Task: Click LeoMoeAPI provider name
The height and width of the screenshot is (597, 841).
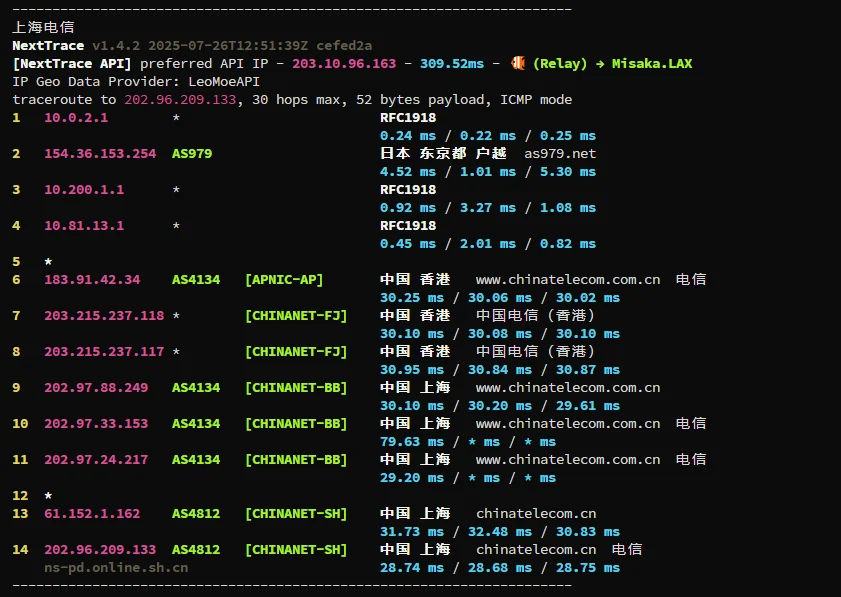Action: pos(224,82)
